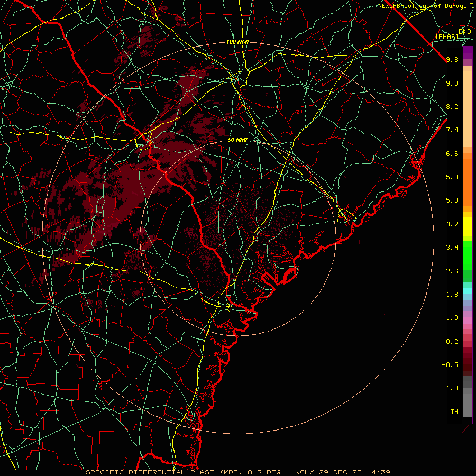Image resolution: width=476 pixels, height=476 pixels.
Task: Click the 4.2 value on the color scale
Action: tap(452, 224)
